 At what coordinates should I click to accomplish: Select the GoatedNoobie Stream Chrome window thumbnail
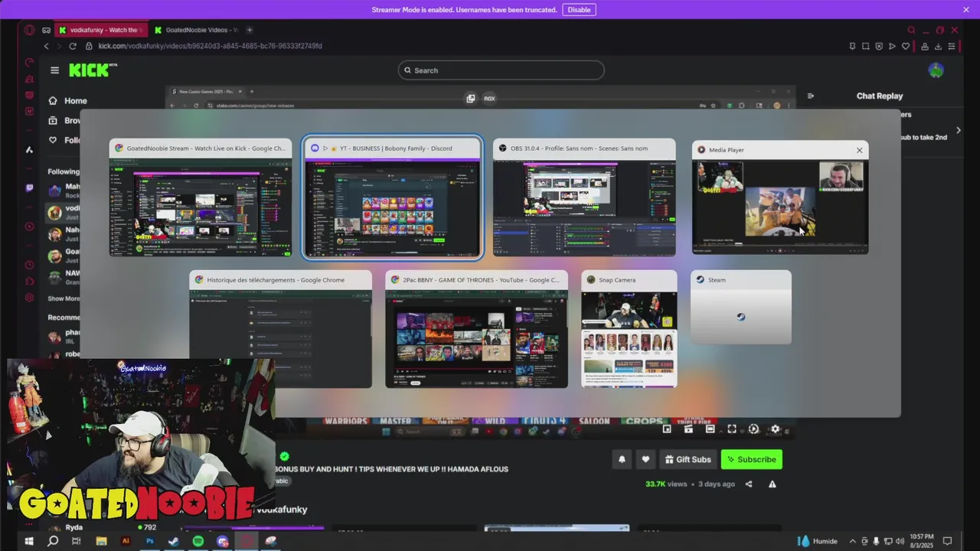tap(201, 197)
